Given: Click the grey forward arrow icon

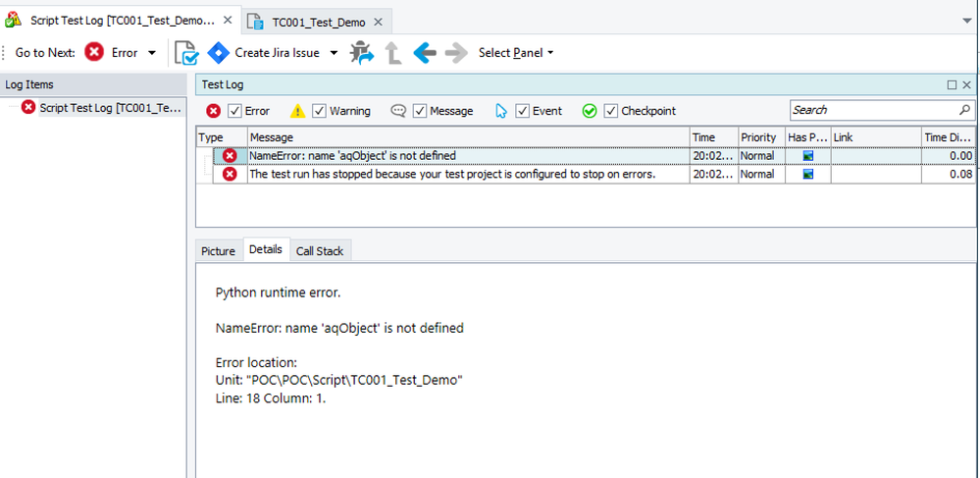Looking at the screenshot, I should [x=455, y=53].
